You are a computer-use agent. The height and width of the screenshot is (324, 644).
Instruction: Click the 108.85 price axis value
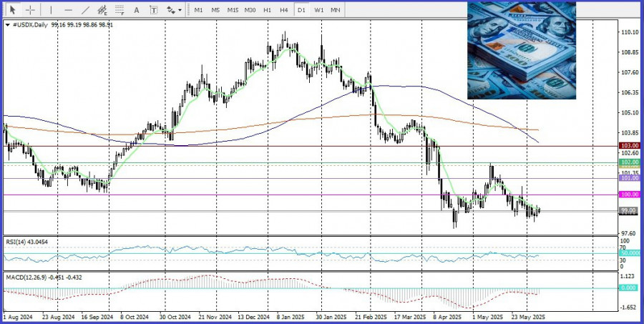pos(630,52)
